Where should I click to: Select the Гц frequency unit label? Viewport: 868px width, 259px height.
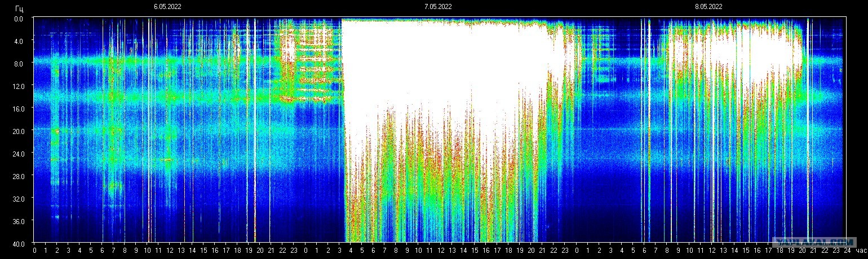pos(19,8)
